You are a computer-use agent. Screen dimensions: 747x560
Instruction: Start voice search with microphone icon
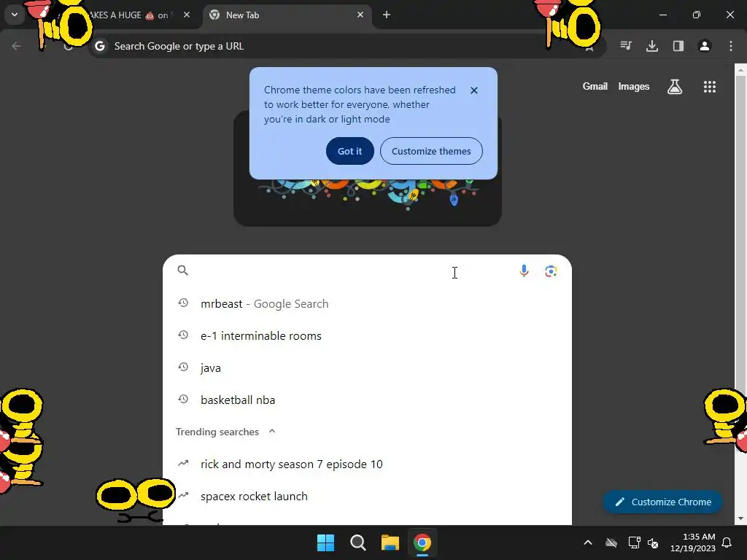524,271
